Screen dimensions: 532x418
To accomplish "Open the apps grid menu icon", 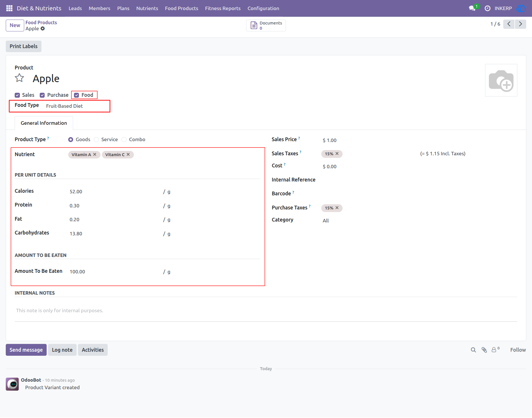I will coord(9,8).
